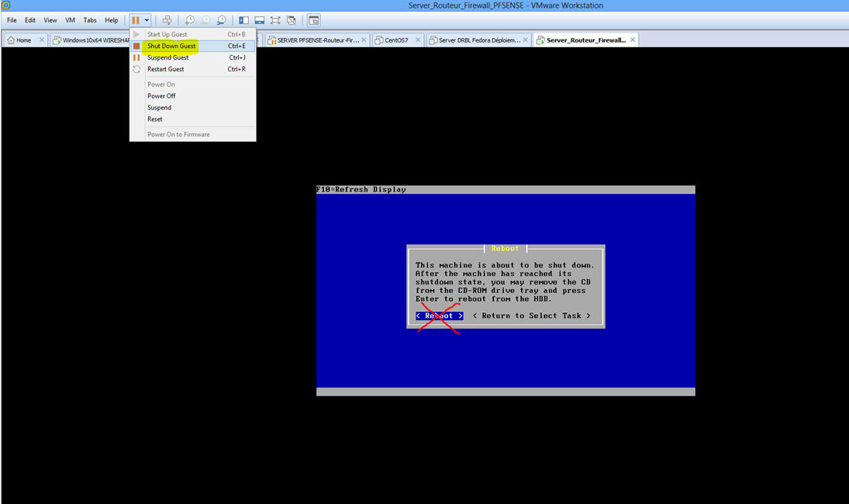The image size is (849, 504).
Task: Click the Suspend (pause) power toolbar button
Action: point(136,20)
